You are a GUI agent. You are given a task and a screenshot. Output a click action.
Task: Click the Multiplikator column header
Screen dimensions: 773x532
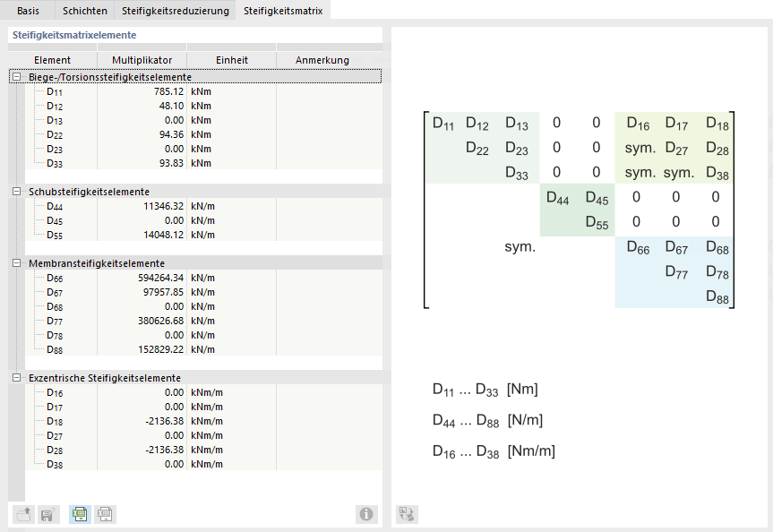point(142,60)
